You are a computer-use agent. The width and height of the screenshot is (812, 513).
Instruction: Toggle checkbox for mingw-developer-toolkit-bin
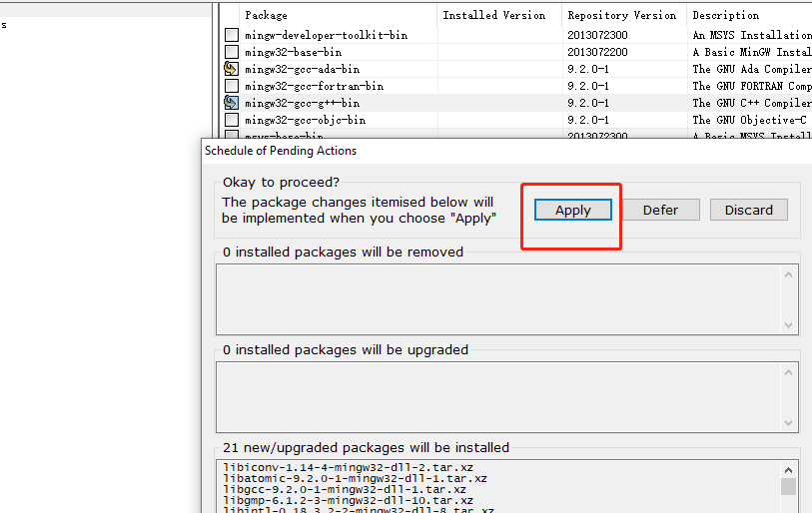tap(232, 35)
